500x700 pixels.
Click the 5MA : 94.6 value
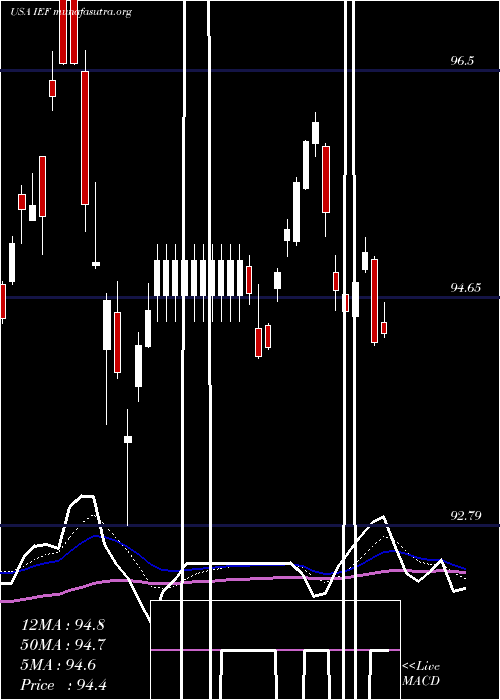59,665
